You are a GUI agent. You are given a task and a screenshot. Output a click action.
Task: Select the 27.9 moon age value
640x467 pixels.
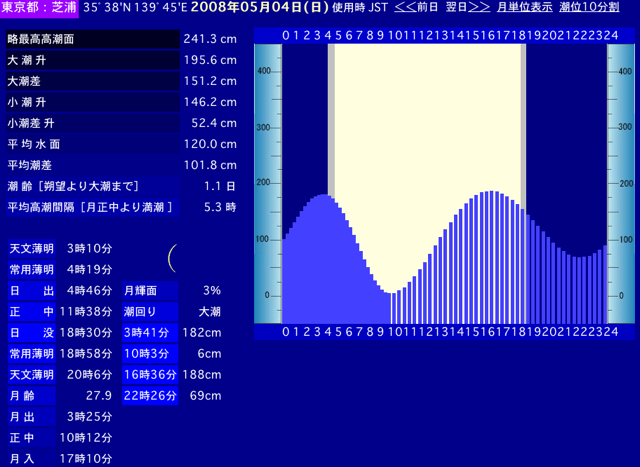coord(99,396)
